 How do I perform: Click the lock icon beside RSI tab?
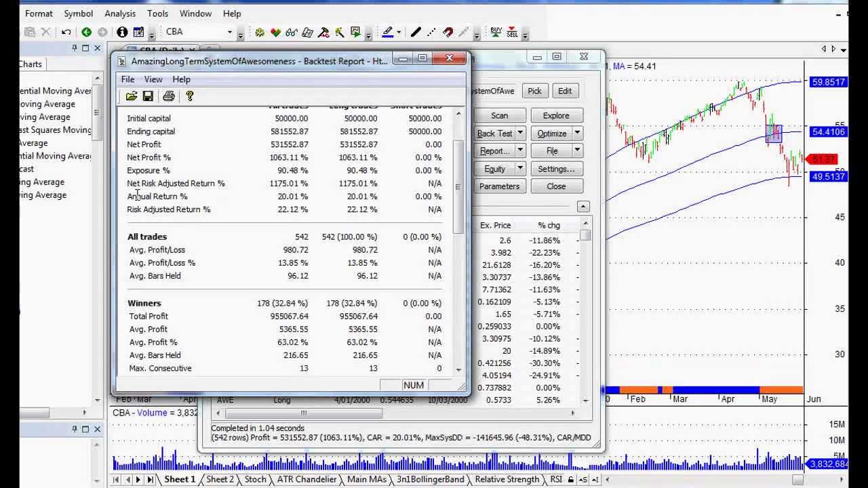click(571, 479)
